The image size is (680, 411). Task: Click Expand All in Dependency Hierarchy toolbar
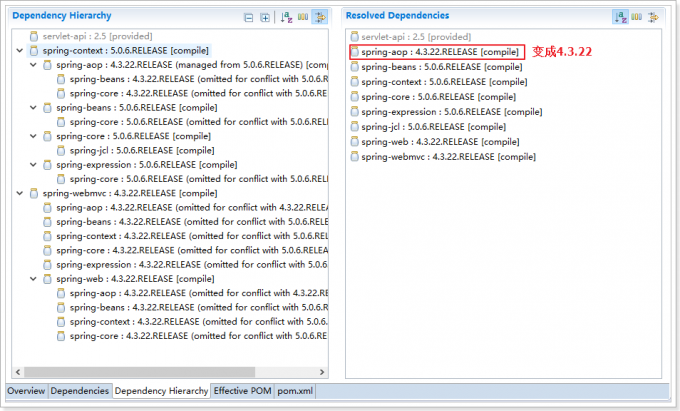[265, 18]
